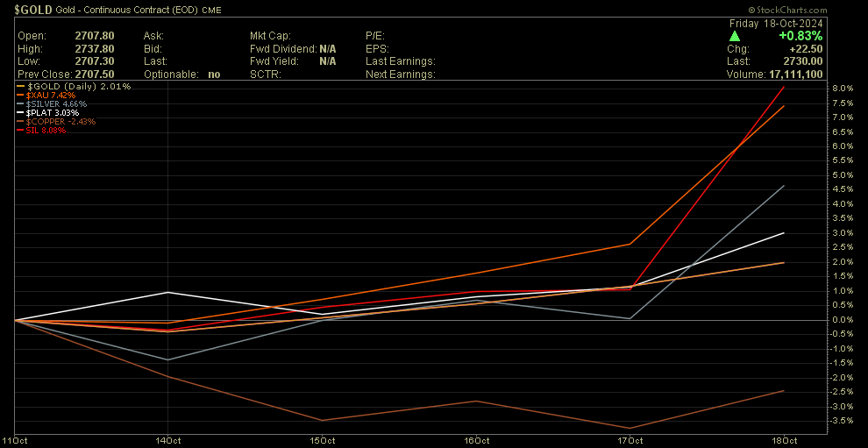The image size is (868, 448).
Task: Select the 'SIL 8.08%' legend entry
Action: (41, 131)
